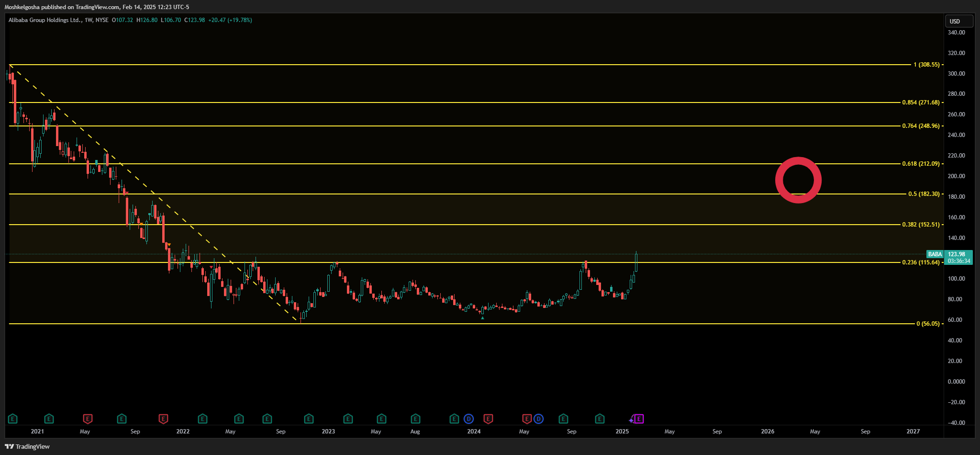980x455 pixels.
Task: Open the USD currency selector
Action: 959,21
